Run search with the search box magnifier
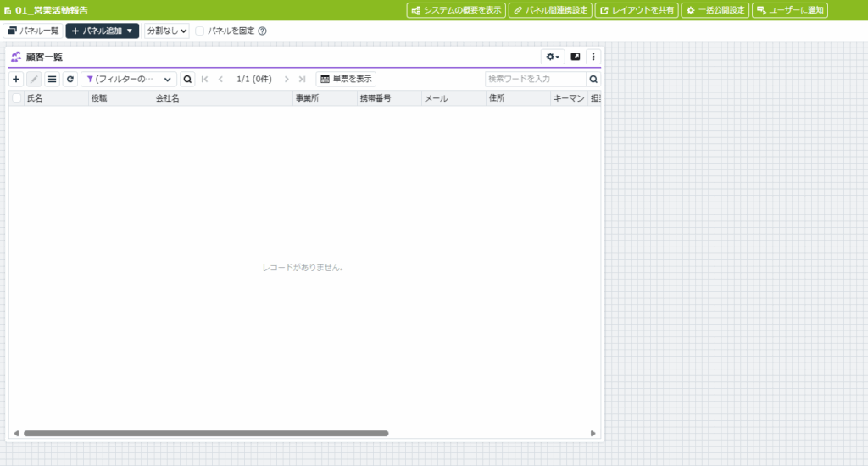 click(x=593, y=79)
